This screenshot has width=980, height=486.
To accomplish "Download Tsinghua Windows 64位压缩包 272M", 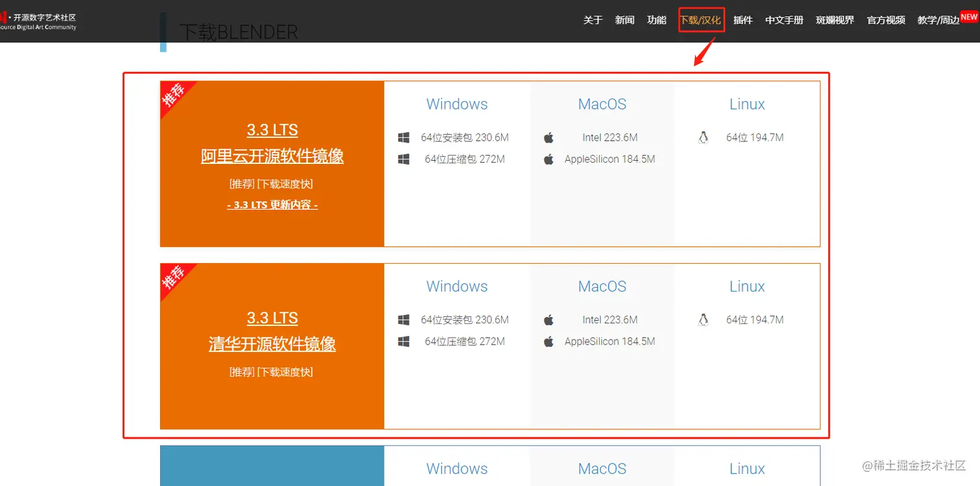I will point(465,341).
